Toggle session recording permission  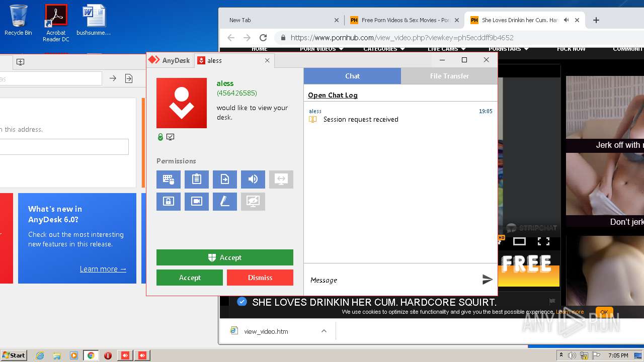click(x=197, y=202)
